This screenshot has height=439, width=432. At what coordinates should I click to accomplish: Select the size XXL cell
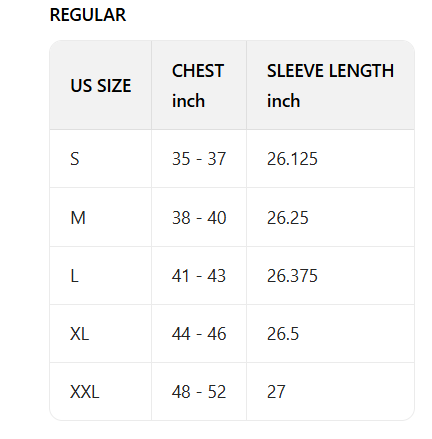100,392
